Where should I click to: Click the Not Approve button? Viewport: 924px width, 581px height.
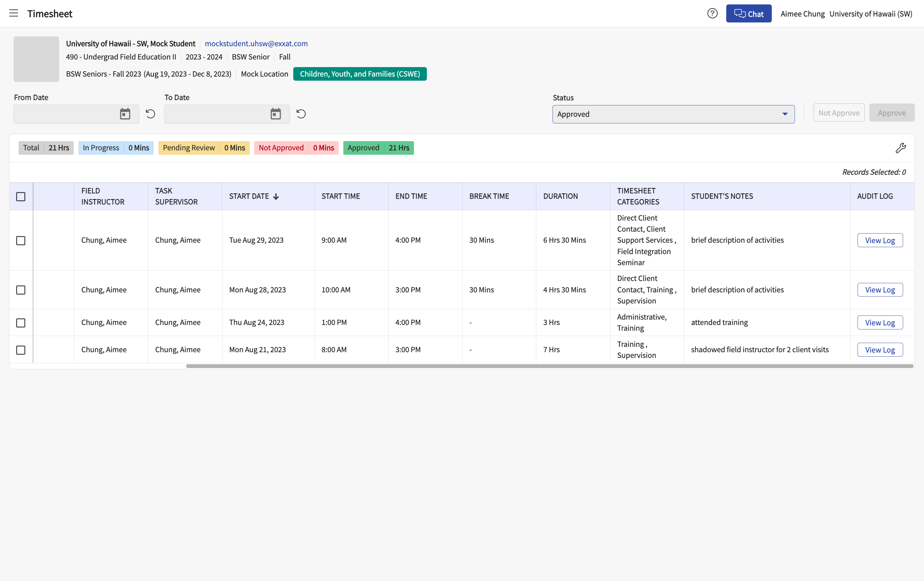click(x=839, y=113)
